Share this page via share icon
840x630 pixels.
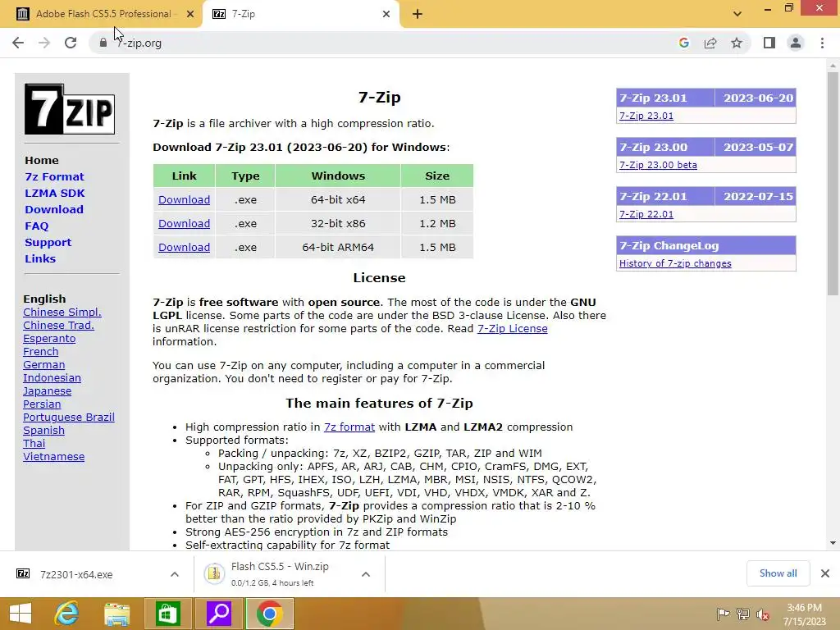point(710,43)
